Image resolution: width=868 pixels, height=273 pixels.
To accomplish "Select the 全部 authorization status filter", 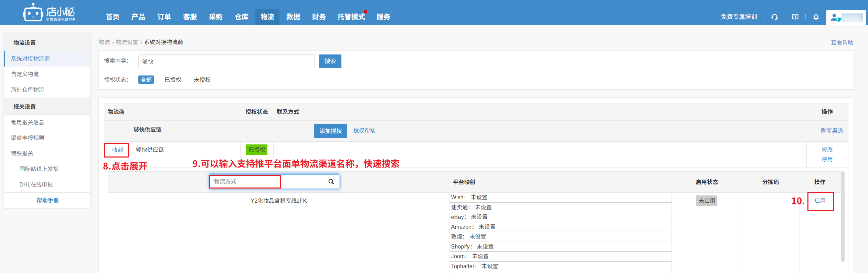I will (146, 80).
